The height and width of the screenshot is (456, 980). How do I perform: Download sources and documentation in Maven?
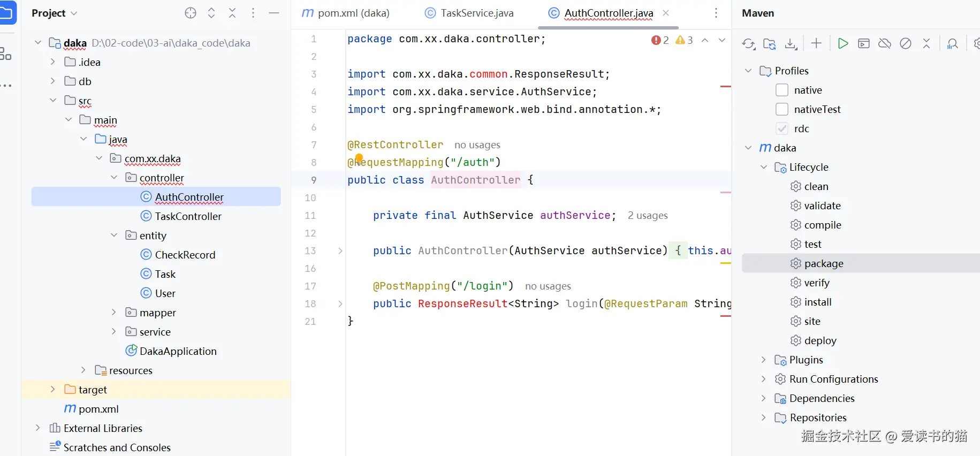point(791,43)
